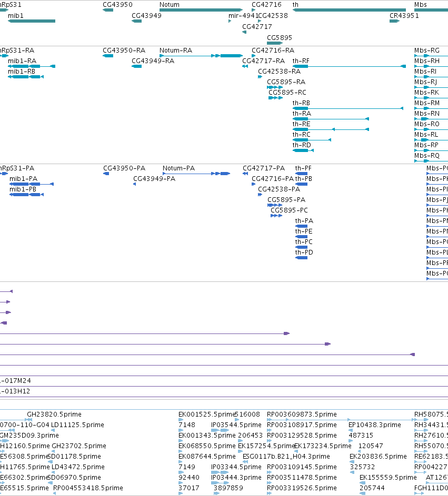Viewport: 448px width, 496px height.
Task: Select the "EK203836.5prime" EST label
Action: 378,457
